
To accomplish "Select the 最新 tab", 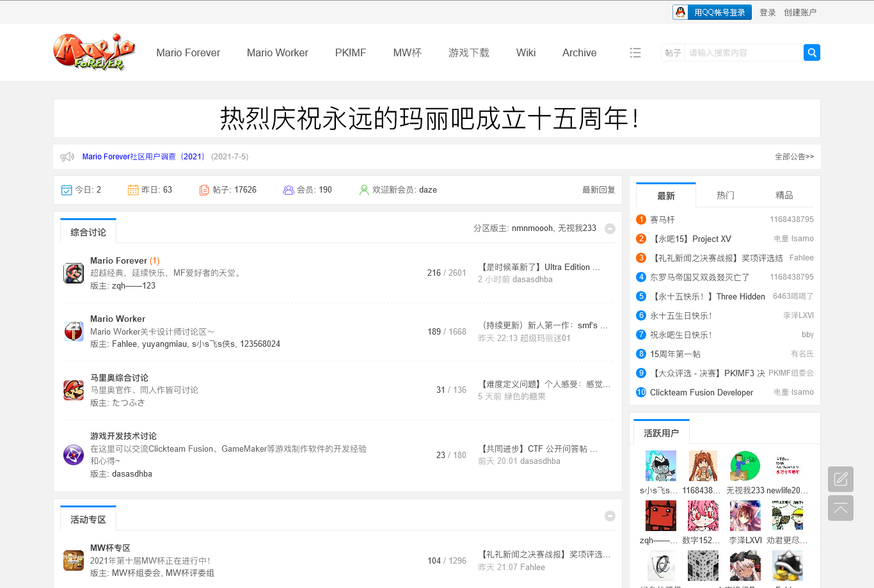I will coord(666,196).
